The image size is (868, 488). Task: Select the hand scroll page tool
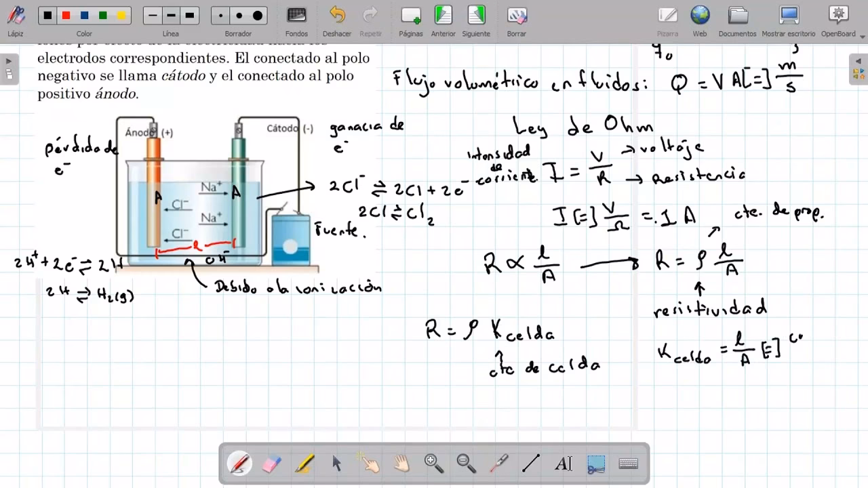coord(401,464)
